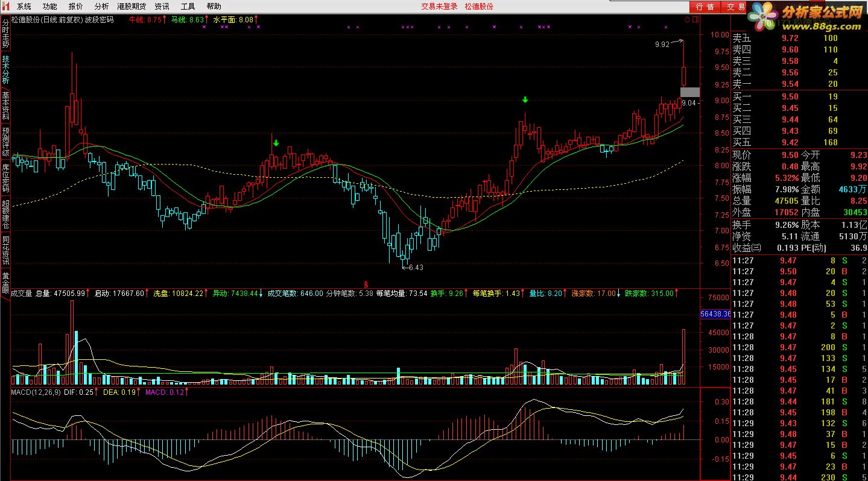The image size is (868, 481).
Task: Click the 松德股份 title link at top center
Action: click(479, 7)
